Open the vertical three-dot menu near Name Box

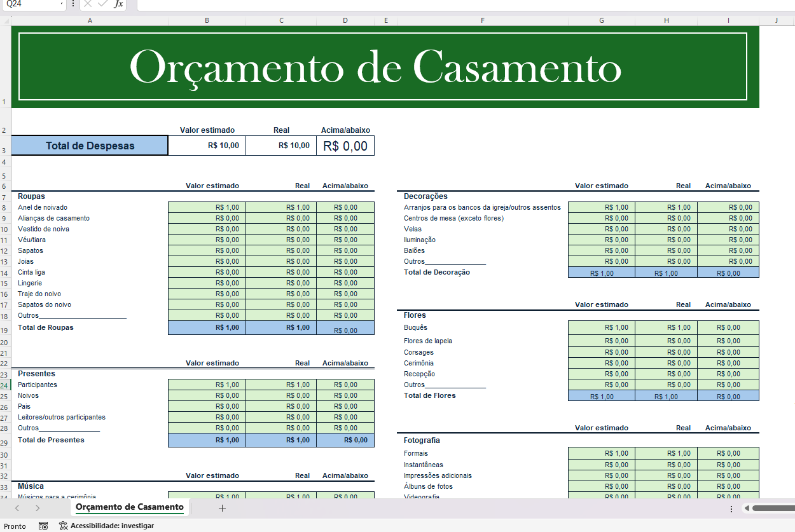tap(73, 5)
